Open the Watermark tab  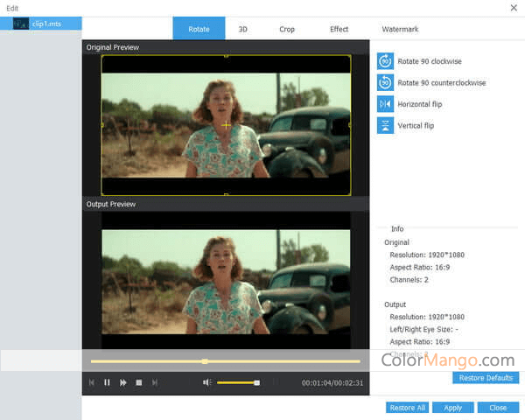pos(400,29)
